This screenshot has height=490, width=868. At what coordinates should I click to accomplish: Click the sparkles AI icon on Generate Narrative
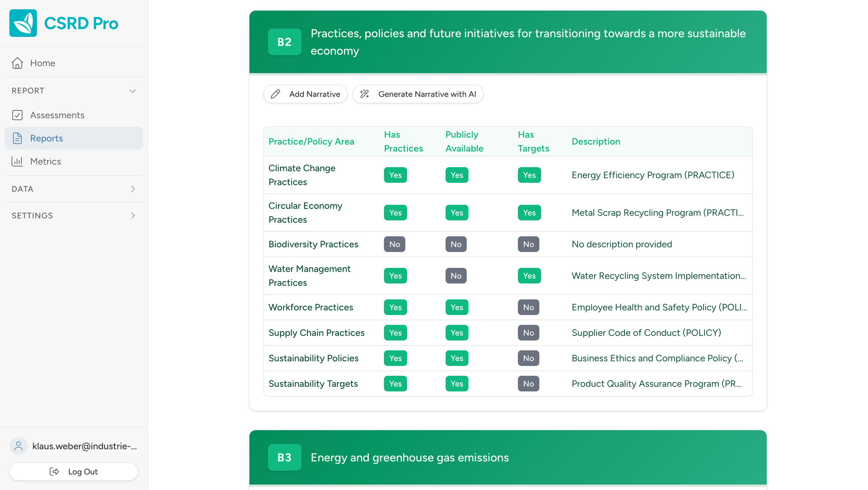[364, 94]
